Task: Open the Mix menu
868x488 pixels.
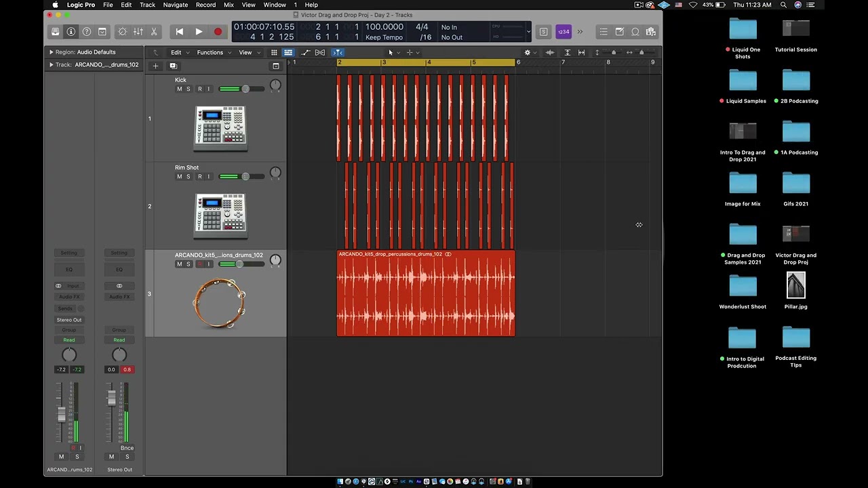Action: click(x=229, y=5)
